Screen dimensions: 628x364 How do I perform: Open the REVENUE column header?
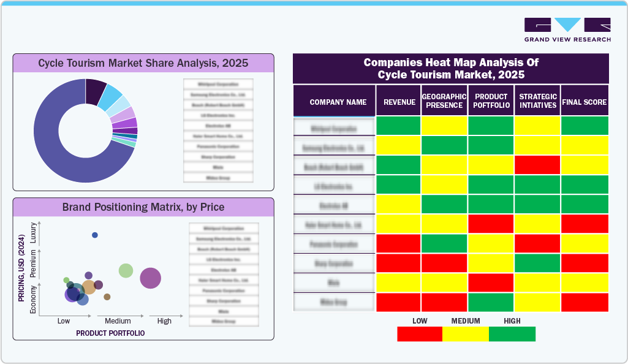coord(398,100)
